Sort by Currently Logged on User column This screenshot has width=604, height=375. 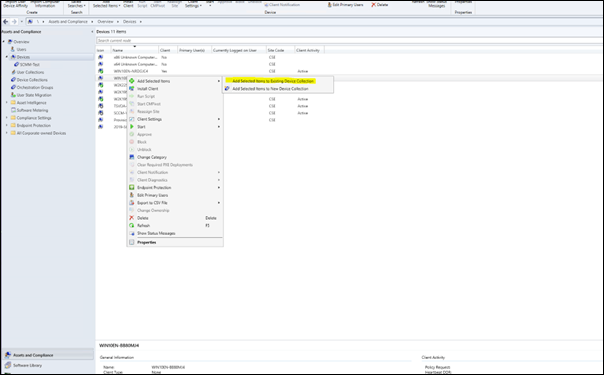(238, 50)
